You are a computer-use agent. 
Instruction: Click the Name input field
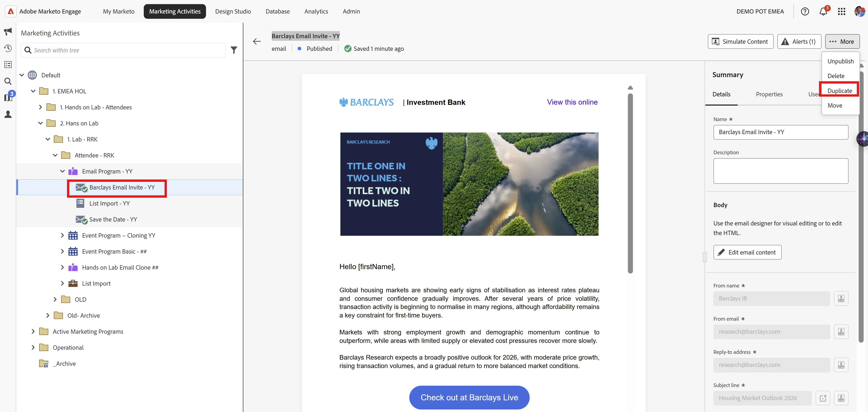[781, 132]
